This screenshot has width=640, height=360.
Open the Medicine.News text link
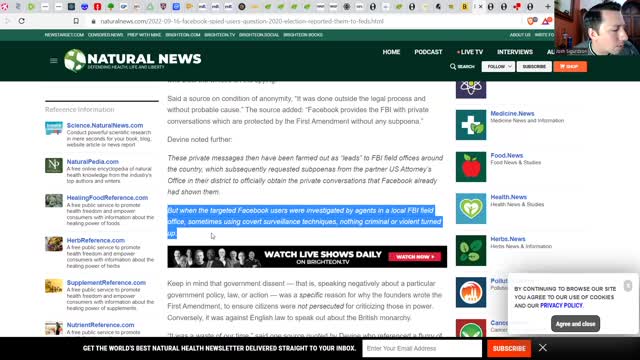point(512,113)
